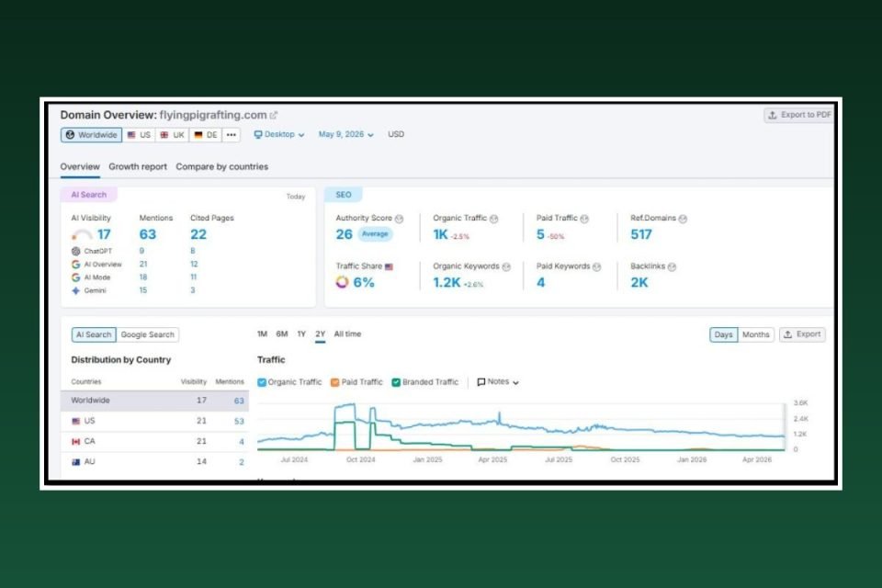
Task: Sort by the Visibility column header
Action: point(194,382)
